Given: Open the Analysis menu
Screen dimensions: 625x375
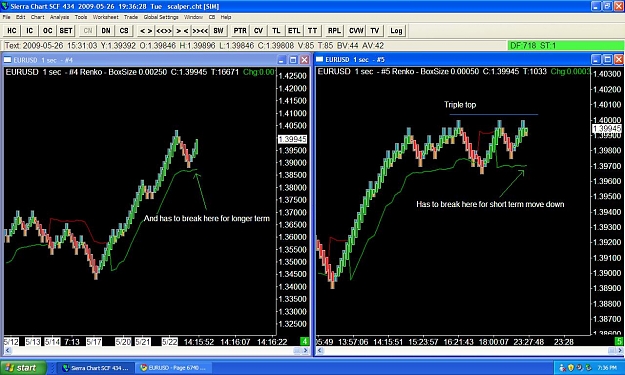Looking at the screenshot, I should tap(59, 17).
